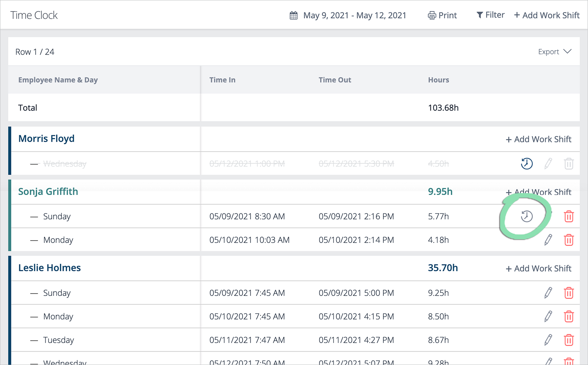Open the calendar date range picker icon
Viewport: 588px width, 365px height.
pos(294,16)
